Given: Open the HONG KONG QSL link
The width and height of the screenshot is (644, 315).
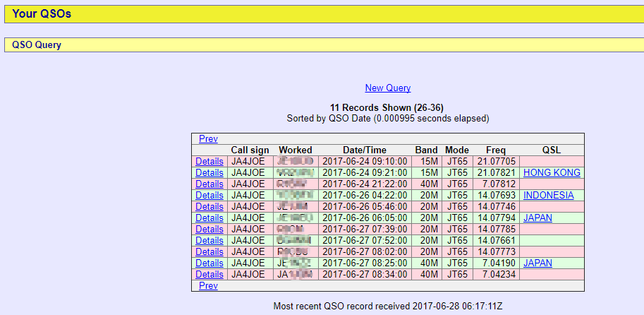Looking at the screenshot, I should pos(552,173).
